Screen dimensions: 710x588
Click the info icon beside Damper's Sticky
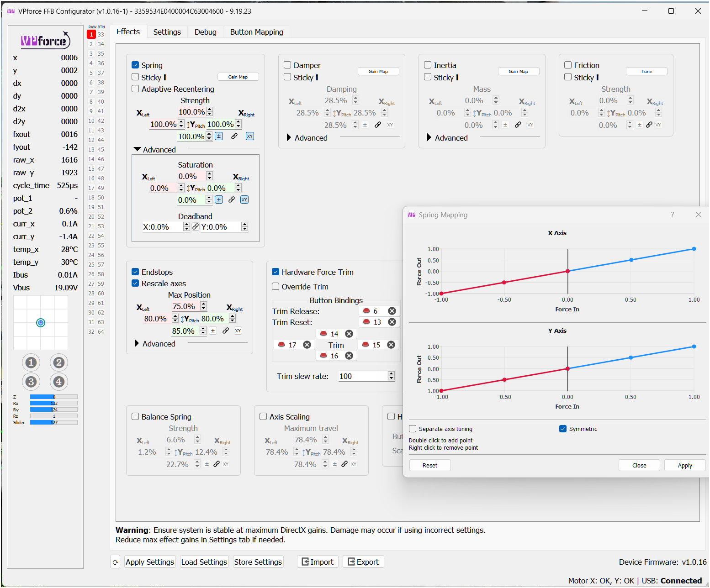(317, 78)
